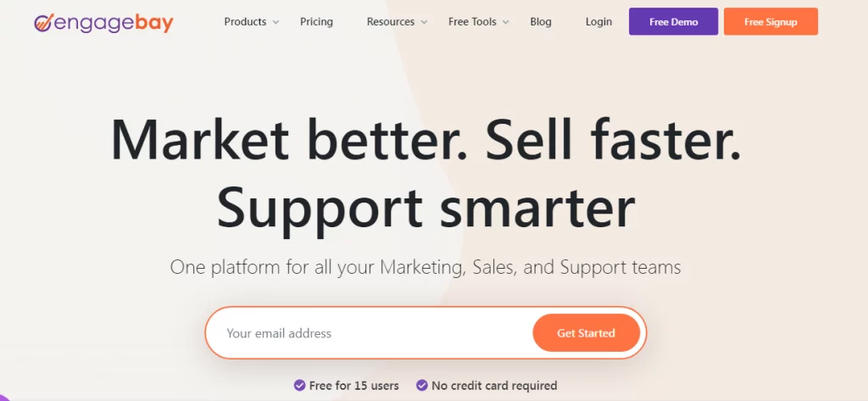Click the checkmark icon beside Free for 15 users

click(x=299, y=385)
